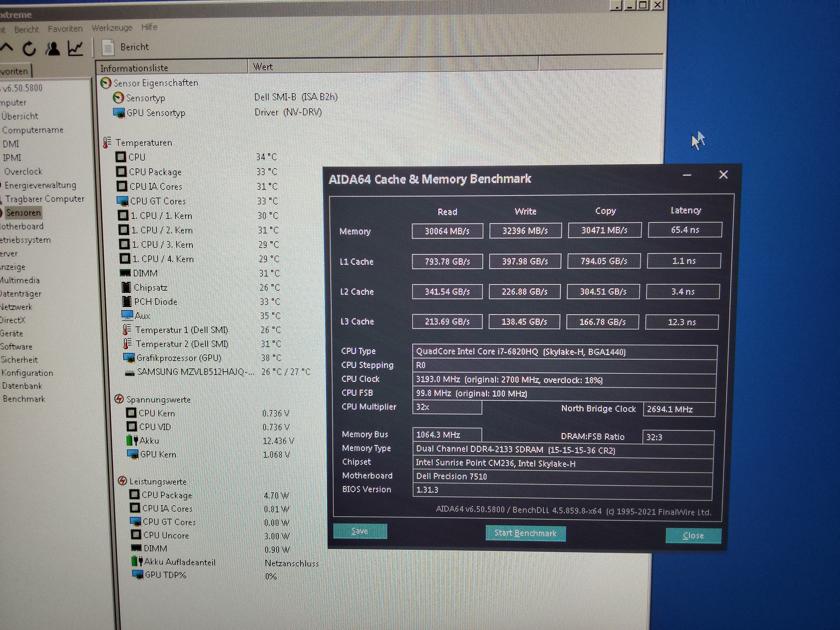Click the Motherboard Dell Precision 7510 text
Image resolution: width=840 pixels, height=630 pixels.
pyautogui.click(x=451, y=476)
